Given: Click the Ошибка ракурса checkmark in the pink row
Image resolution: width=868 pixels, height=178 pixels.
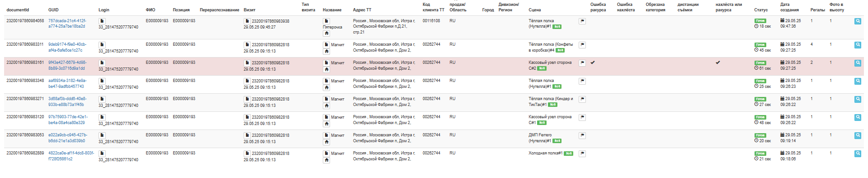Looking at the screenshot, I should tap(593, 63).
